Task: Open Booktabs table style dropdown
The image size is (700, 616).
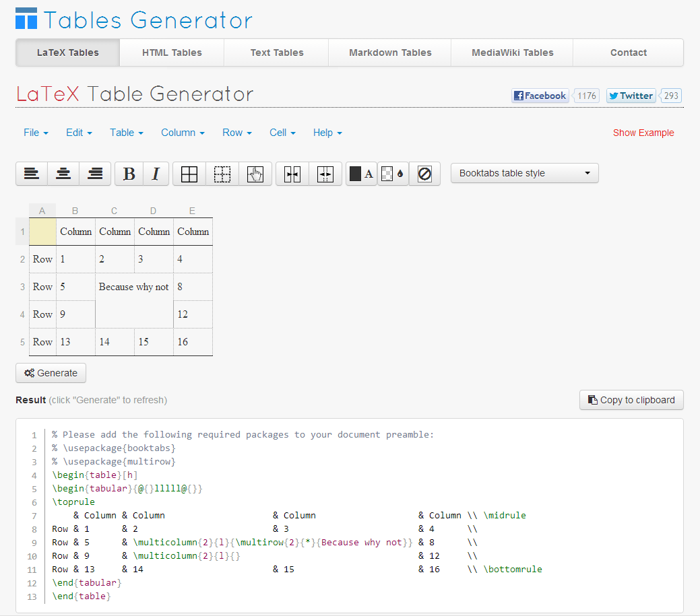Action: 525,173
